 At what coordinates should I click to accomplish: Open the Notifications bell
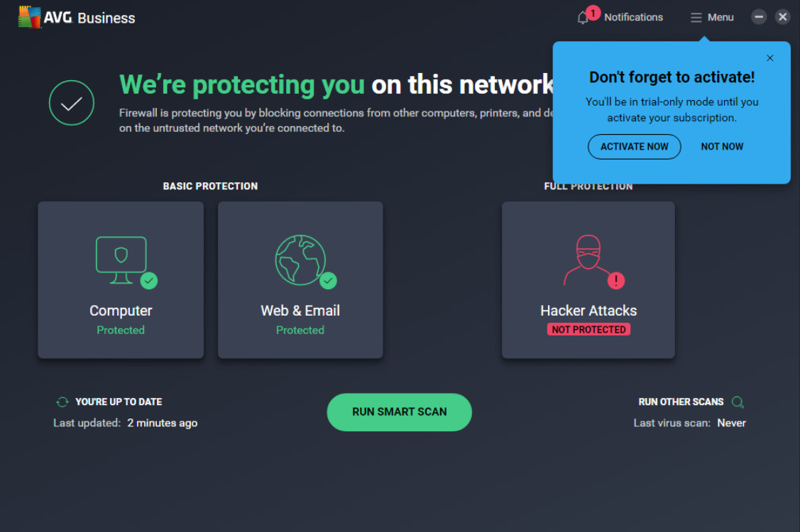pos(581,16)
